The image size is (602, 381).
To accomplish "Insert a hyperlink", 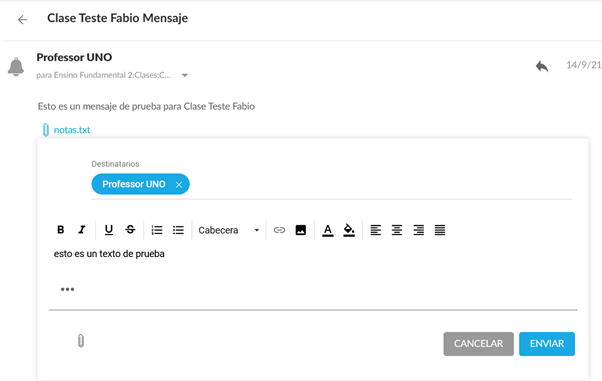I will 279,230.
